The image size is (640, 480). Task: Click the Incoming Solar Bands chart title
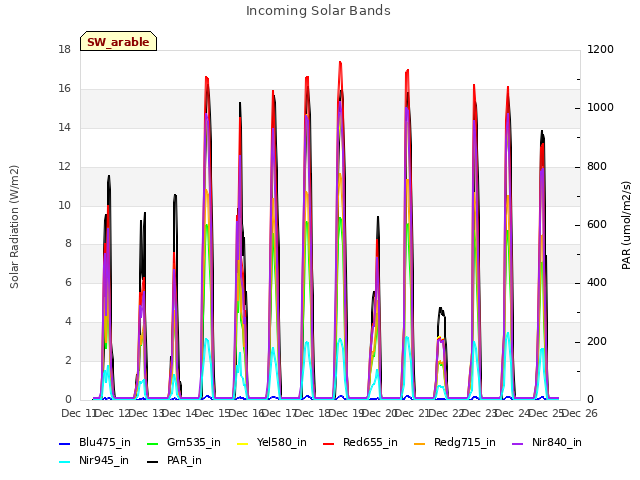(318, 11)
